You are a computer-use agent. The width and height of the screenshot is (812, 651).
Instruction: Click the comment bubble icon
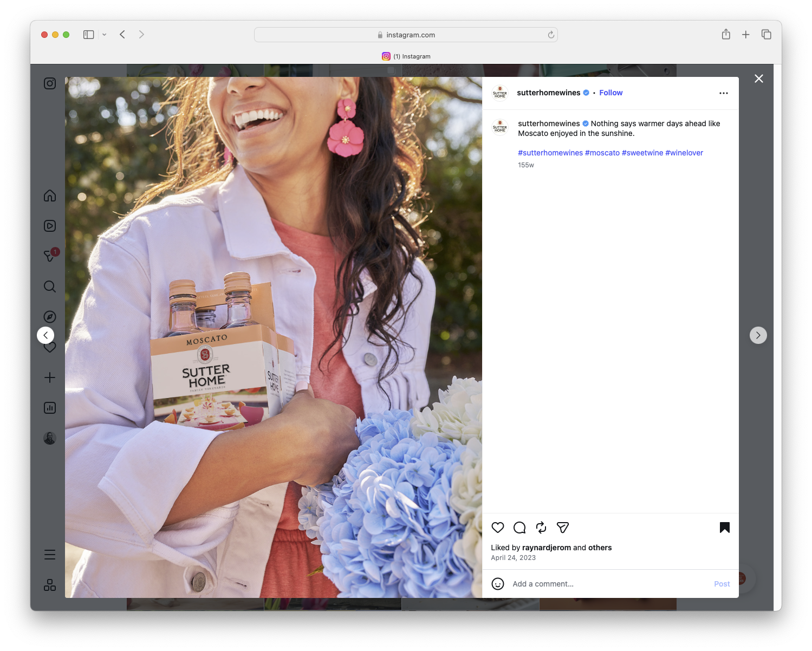pyautogui.click(x=519, y=528)
